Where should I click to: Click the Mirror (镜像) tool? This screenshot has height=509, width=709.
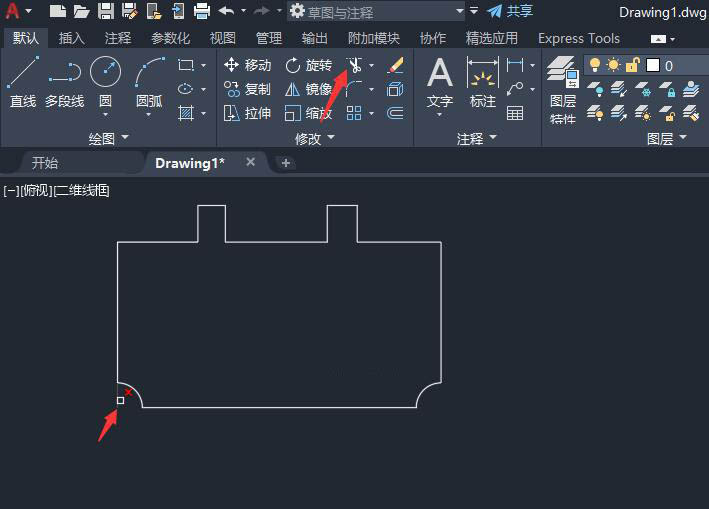click(x=308, y=89)
